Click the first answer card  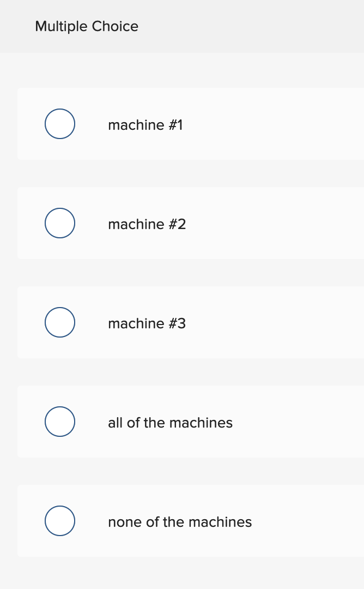[191, 124]
